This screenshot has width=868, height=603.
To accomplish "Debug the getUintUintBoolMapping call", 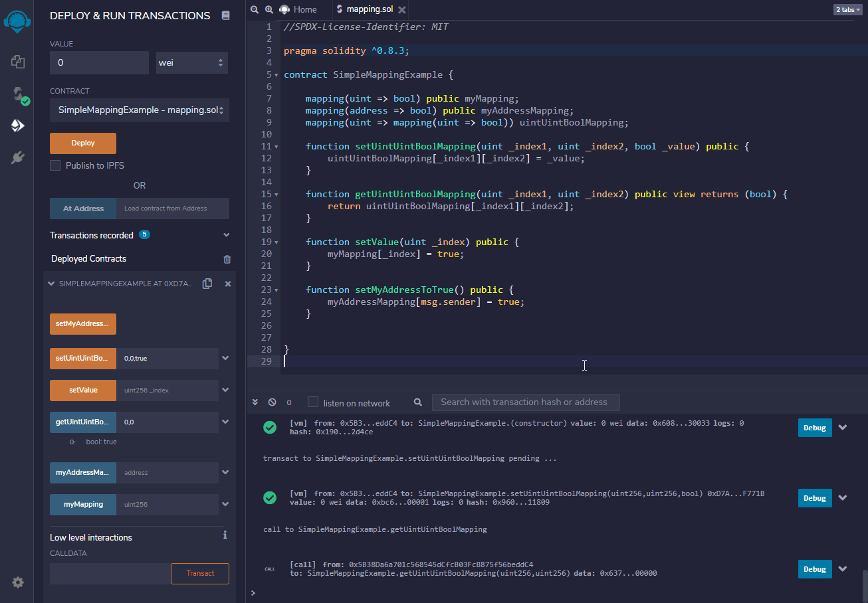I will coord(815,569).
